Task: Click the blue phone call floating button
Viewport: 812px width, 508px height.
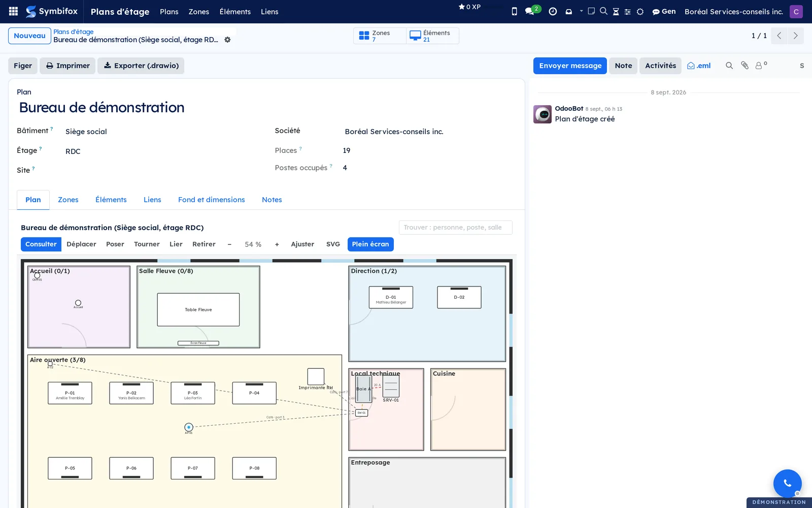Action: 787,483
